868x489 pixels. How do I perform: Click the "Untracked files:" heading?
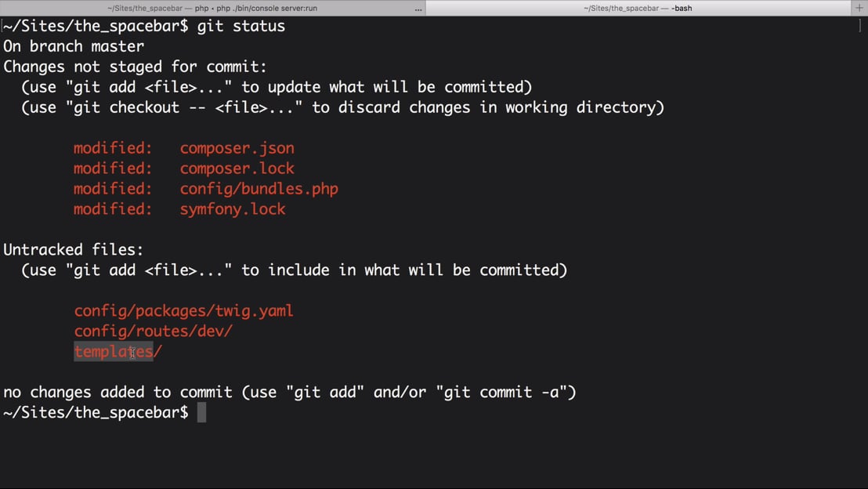74,250
